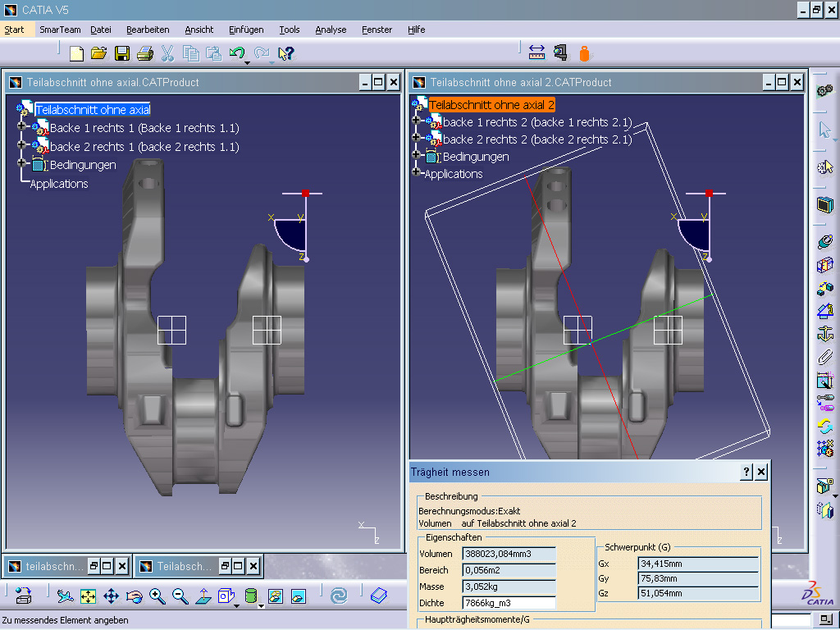Screen dimensions: 840x630
Task: Click the Volumen value field
Action: [x=509, y=554]
